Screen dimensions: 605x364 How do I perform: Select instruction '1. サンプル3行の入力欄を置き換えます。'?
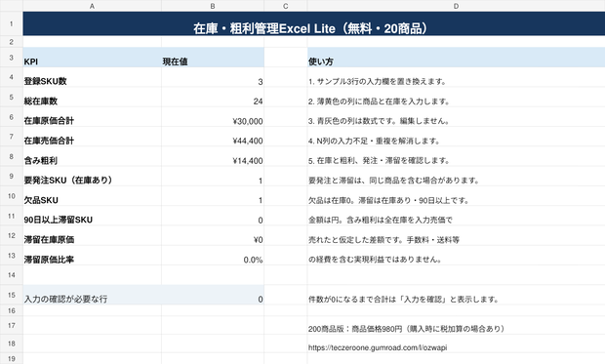click(456, 77)
